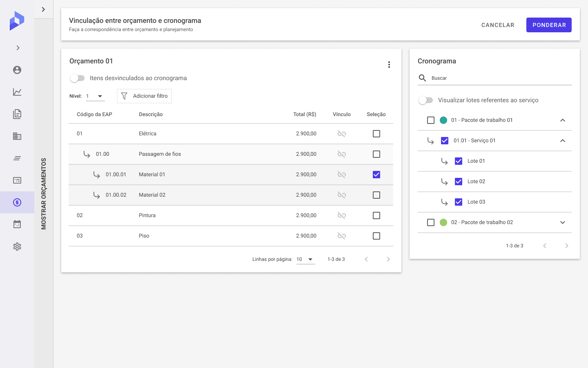The height and width of the screenshot is (368, 588).
Task: Uncheck the Lote 02 checkbox
Action: 459,182
